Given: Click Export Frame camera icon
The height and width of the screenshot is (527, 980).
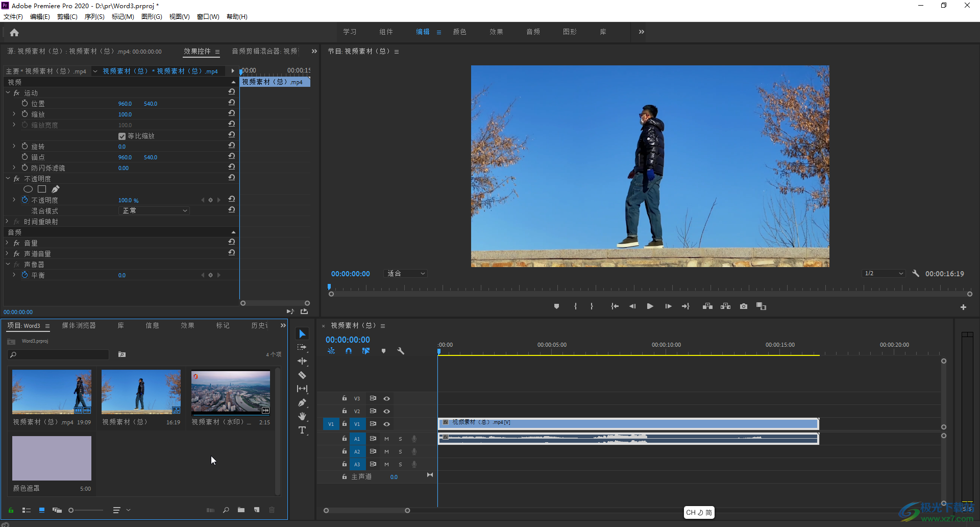Looking at the screenshot, I should pos(744,306).
